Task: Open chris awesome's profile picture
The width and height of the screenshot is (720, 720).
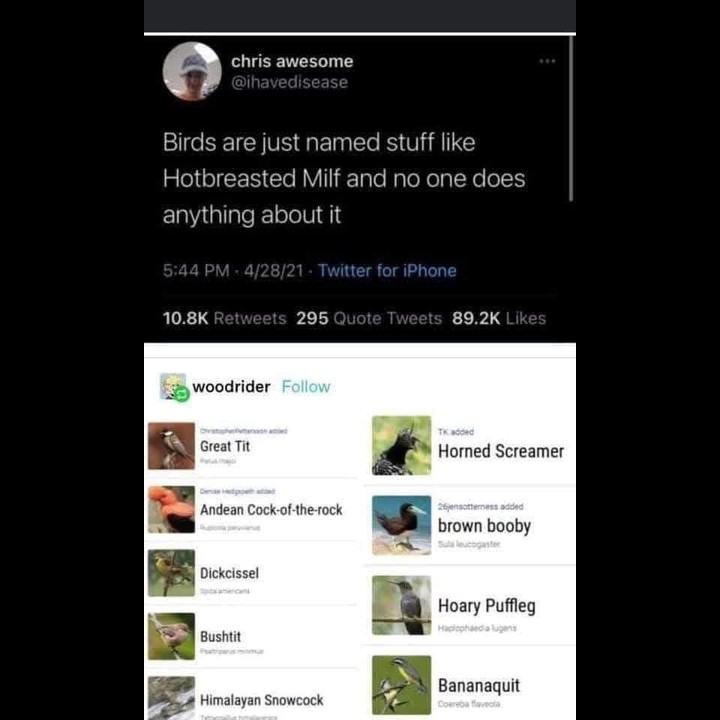Action: (192, 71)
